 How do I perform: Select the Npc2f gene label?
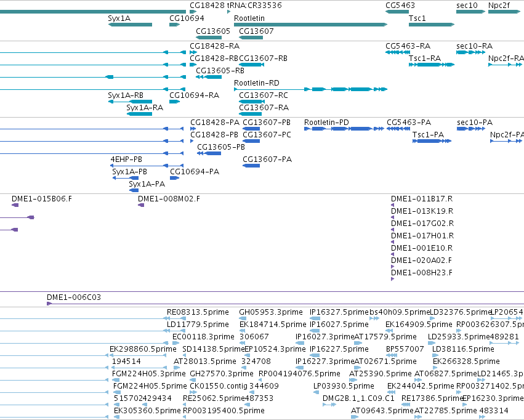click(x=499, y=6)
